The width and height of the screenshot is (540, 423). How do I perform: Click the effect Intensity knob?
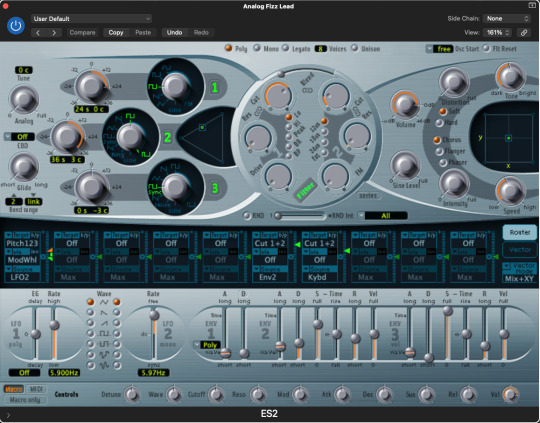(454, 184)
